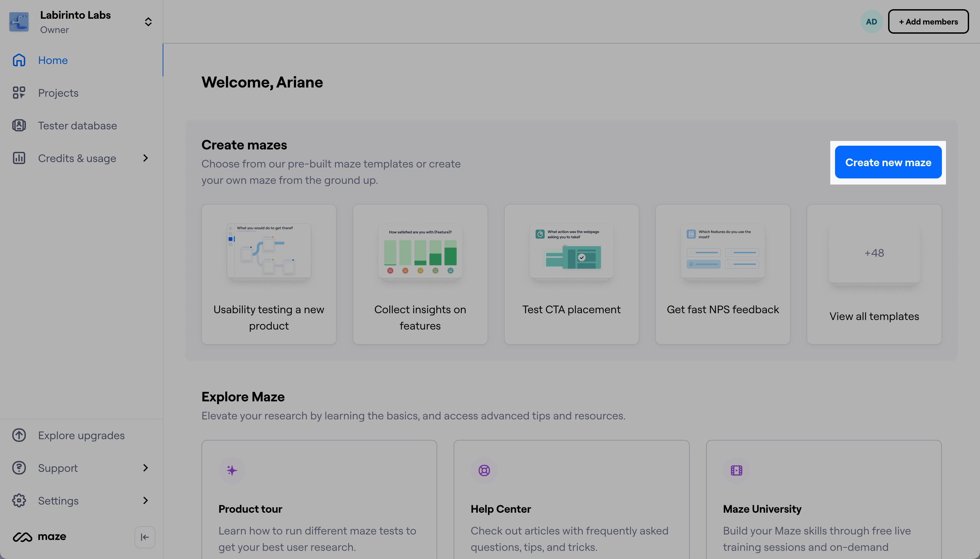The image size is (980, 559).
Task: Click the Explore upgrades arrow icon
Action: click(19, 435)
